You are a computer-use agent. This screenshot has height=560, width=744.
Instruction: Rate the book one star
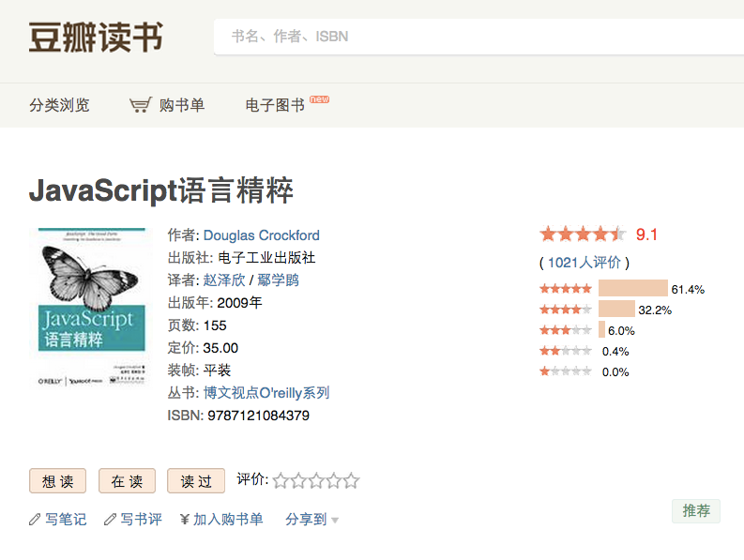pos(281,481)
